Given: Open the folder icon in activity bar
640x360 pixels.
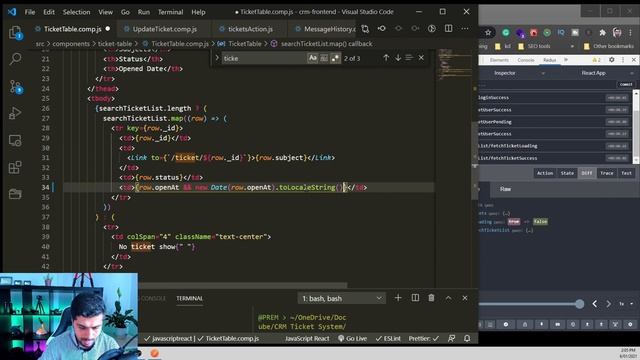Looking at the screenshot, I should pyautogui.click(x=15, y=194).
